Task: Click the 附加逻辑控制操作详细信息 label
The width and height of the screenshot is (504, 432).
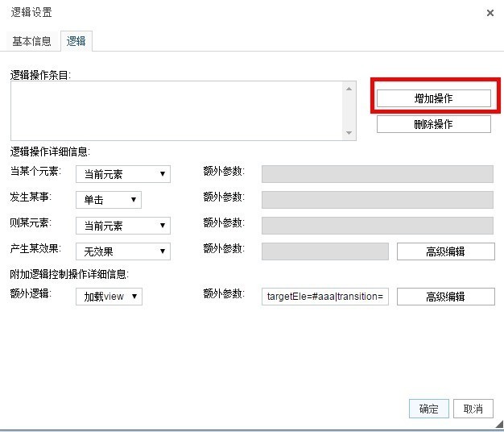Action: (x=69, y=274)
